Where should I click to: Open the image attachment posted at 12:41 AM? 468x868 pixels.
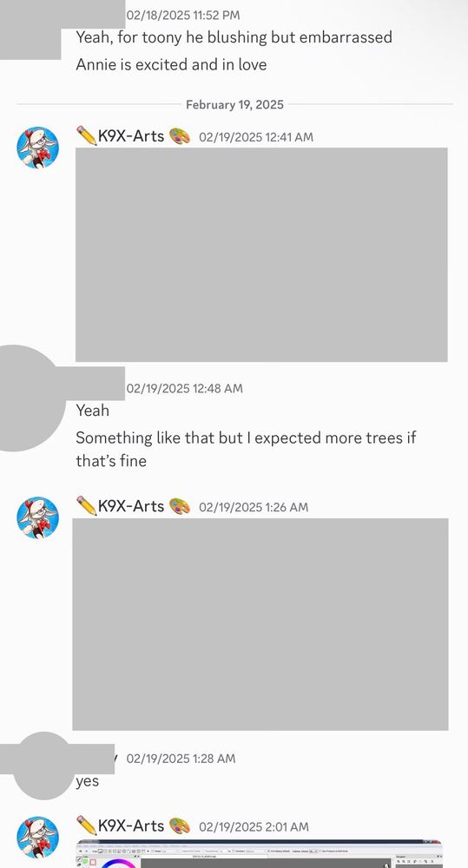[x=261, y=254]
